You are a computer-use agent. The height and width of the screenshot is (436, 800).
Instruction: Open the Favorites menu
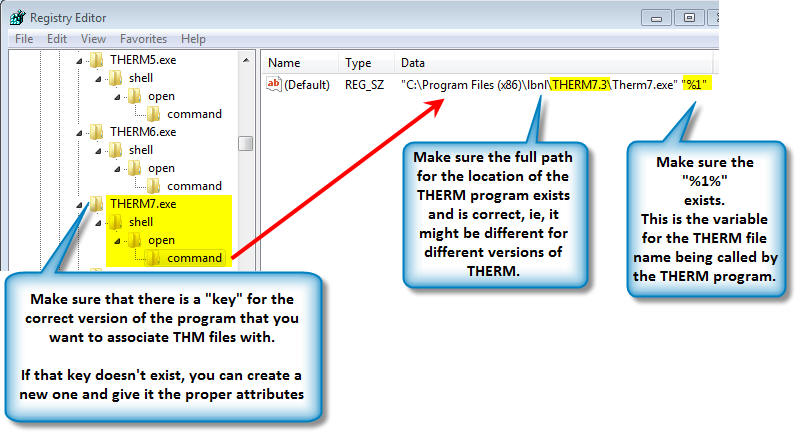pyautogui.click(x=143, y=39)
